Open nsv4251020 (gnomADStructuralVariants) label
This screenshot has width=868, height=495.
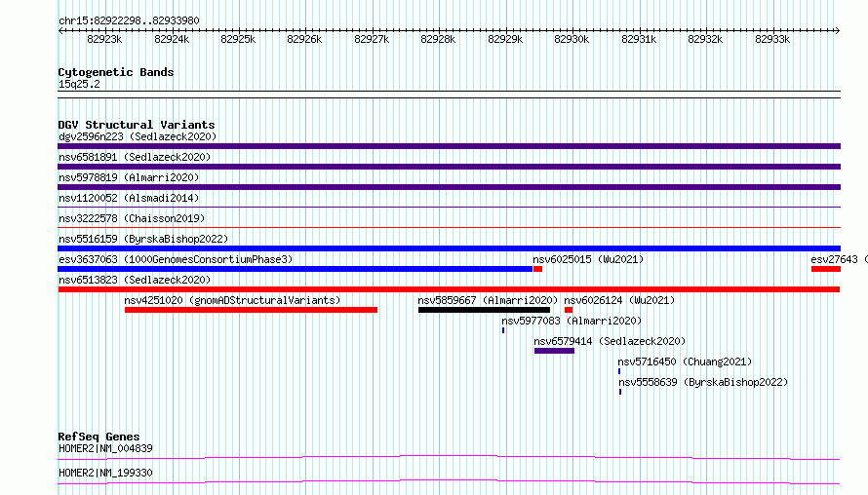[232, 300]
